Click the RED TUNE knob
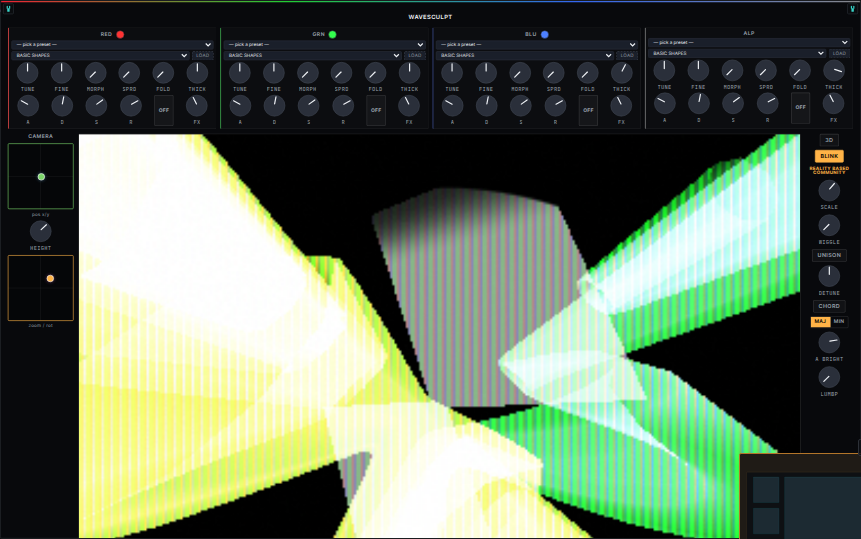 point(27,73)
